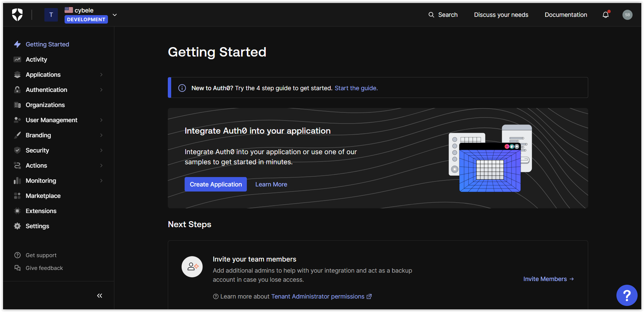Open the SB user profile avatar
The image size is (644, 312).
pos(627,15)
